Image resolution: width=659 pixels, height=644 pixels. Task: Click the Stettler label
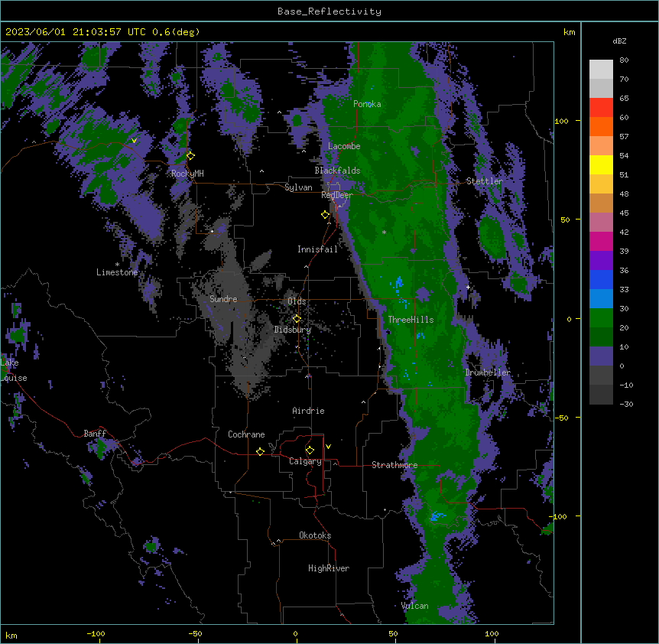(x=485, y=181)
